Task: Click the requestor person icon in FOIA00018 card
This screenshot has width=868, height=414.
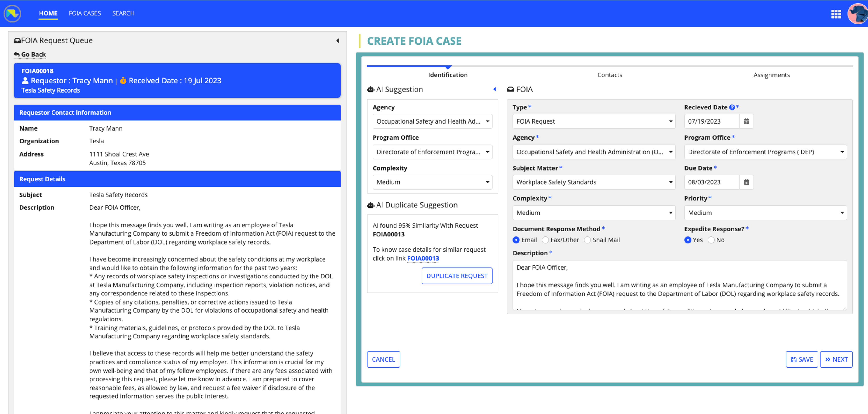Action: pyautogui.click(x=25, y=81)
